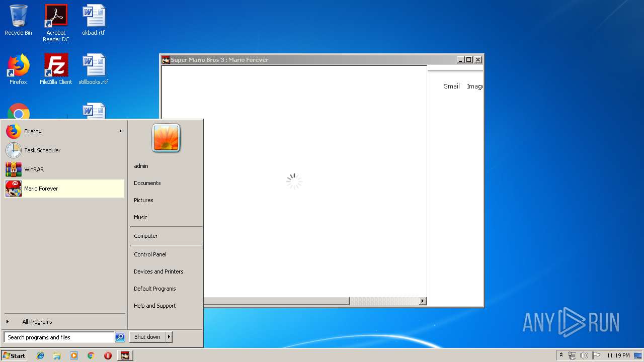Screen dimensions: 644x362
Task: Select the okbad.rtf desktop file
Action: click(94, 20)
